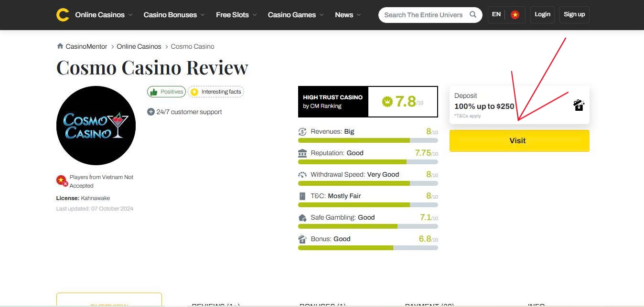Image resolution: width=644 pixels, height=307 pixels.
Task: Click the Reputation 7.75 score value
Action: 423,153
